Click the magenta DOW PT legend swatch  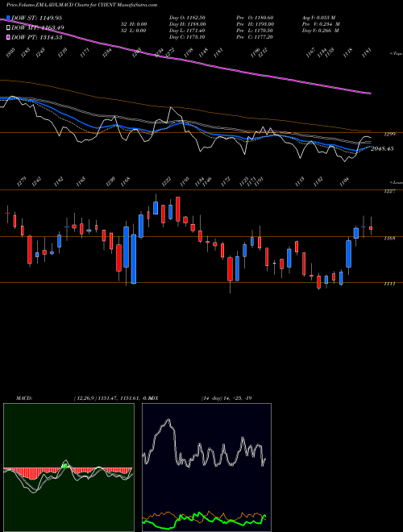(x=8, y=37)
